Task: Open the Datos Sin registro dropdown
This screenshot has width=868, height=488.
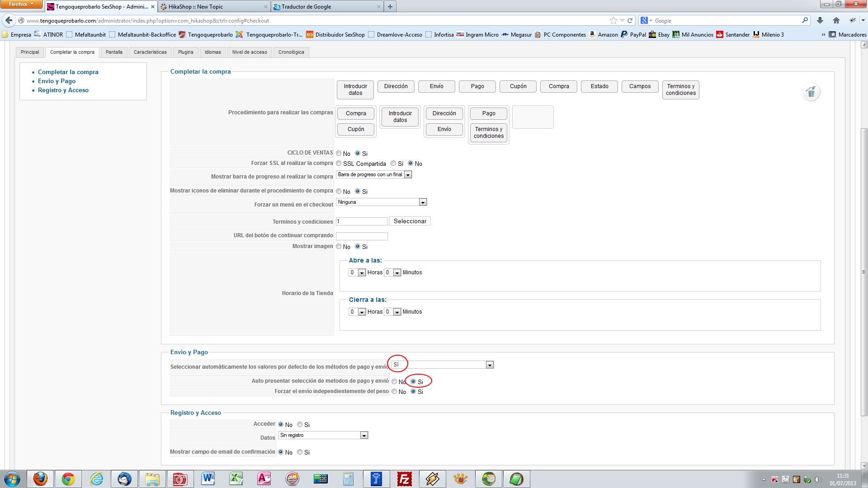Action: pyautogui.click(x=364, y=436)
